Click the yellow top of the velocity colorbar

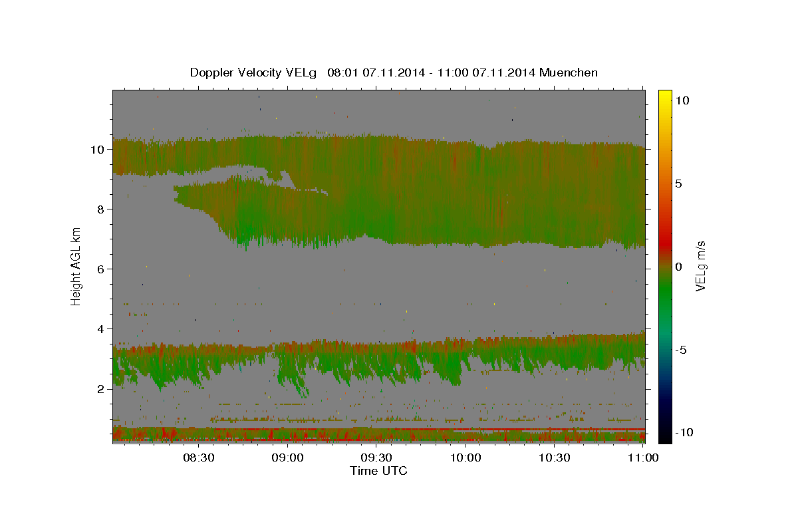665,96
